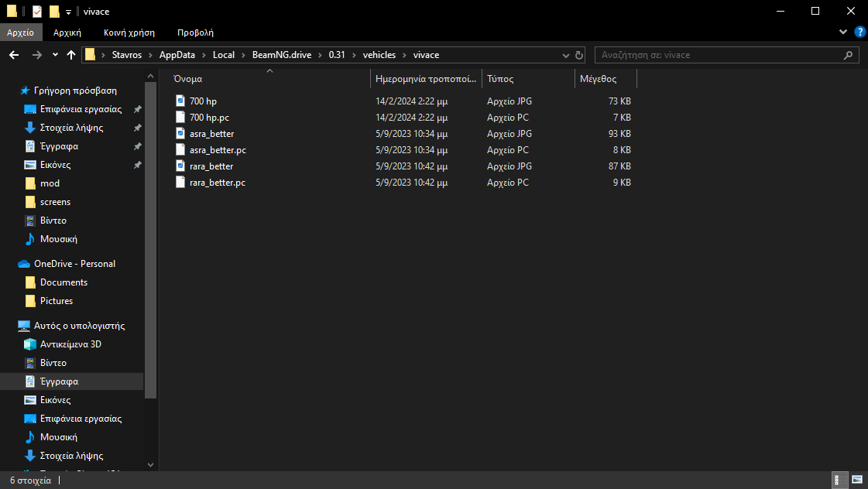Open Βίντεο under Quick access
The image size is (868, 489).
click(53, 221)
